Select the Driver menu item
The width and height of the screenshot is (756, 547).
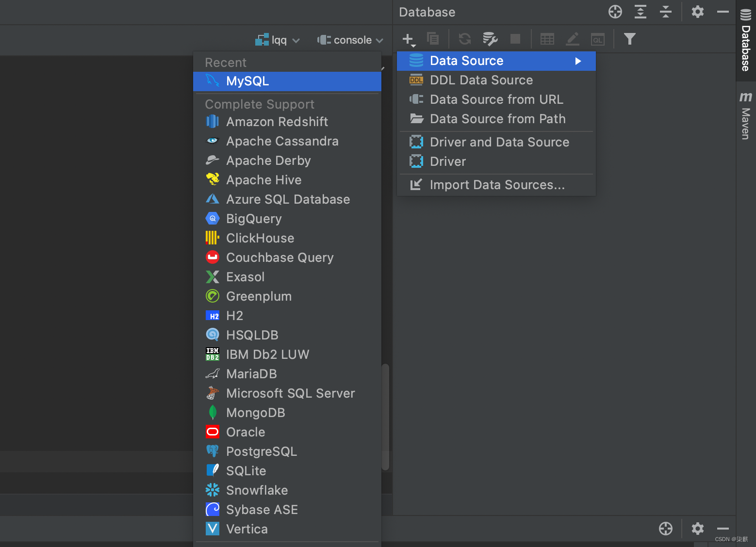[x=496, y=161]
